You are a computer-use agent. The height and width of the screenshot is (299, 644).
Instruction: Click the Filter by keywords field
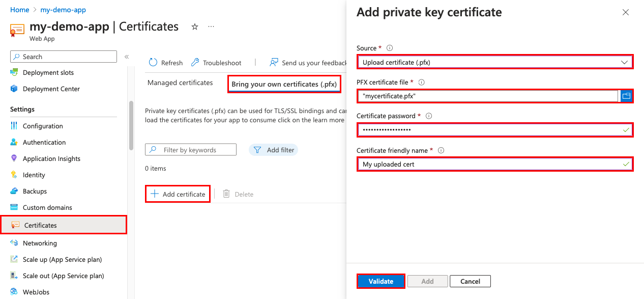[x=191, y=149]
